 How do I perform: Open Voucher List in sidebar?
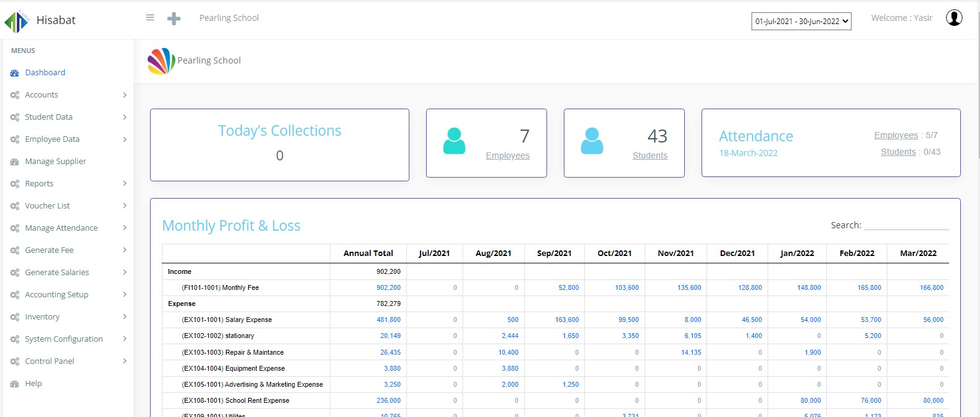click(48, 206)
